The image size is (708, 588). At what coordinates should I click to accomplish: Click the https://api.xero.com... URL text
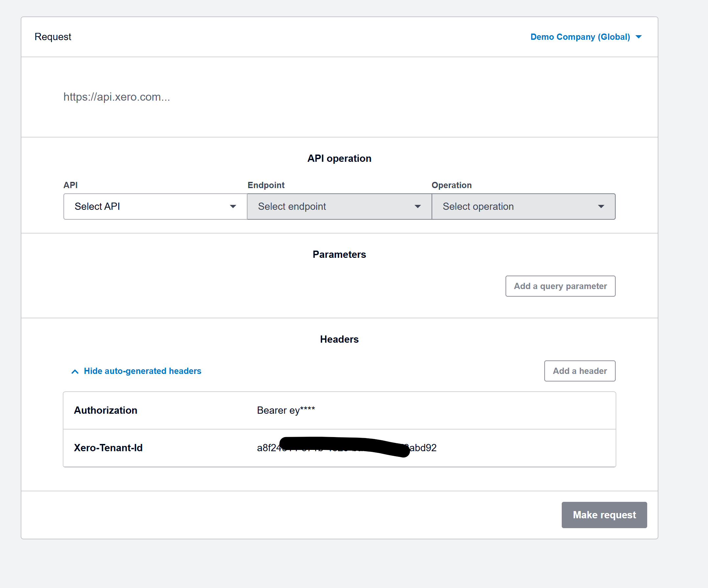(x=117, y=97)
